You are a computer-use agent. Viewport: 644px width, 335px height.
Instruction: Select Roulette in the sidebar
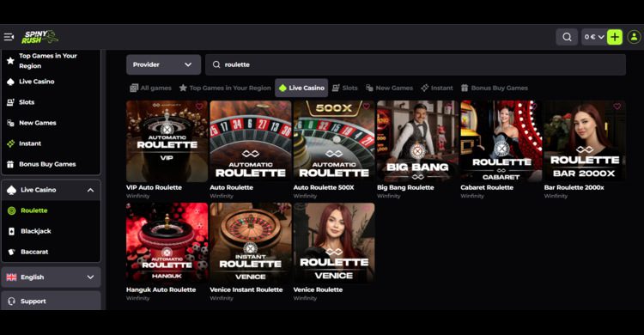(51, 210)
